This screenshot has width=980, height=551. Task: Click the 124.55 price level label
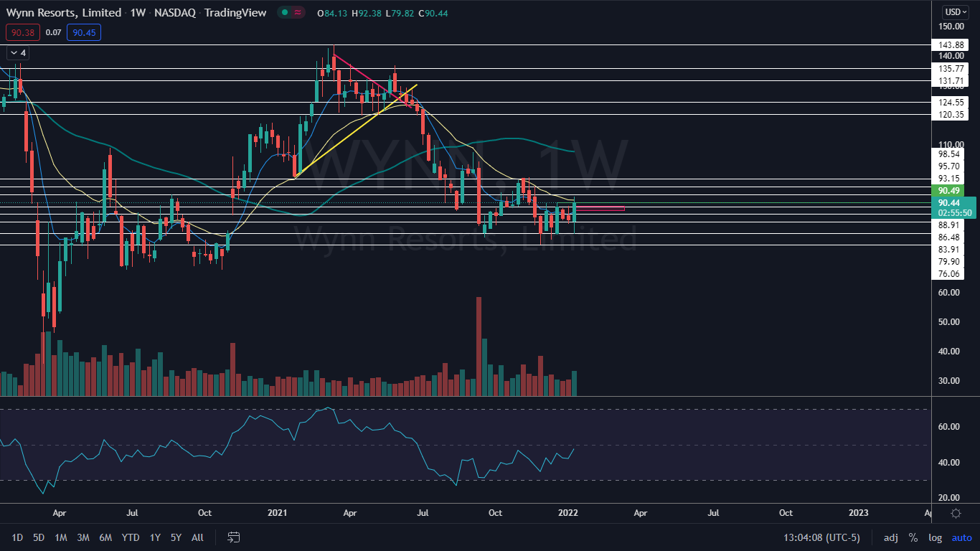point(950,102)
